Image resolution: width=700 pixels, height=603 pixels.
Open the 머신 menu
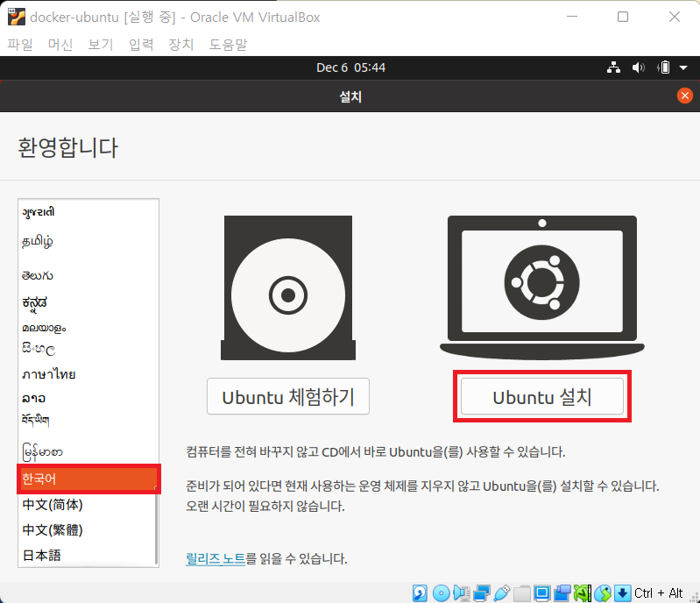coord(60,44)
